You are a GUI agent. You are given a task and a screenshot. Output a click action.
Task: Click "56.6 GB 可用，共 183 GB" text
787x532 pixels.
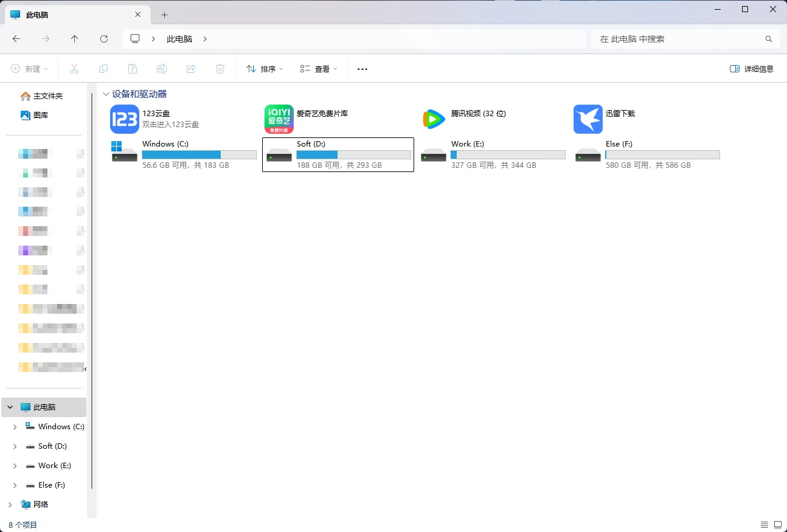pos(185,165)
